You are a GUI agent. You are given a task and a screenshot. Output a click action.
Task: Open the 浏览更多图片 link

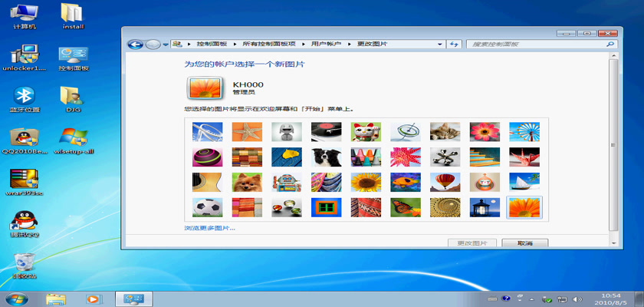[x=210, y=228]
